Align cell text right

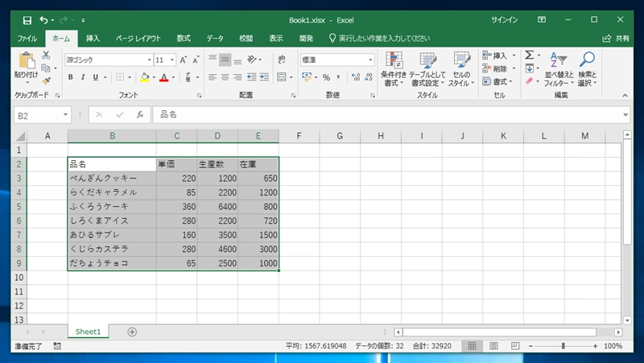(x=237, y=77)
